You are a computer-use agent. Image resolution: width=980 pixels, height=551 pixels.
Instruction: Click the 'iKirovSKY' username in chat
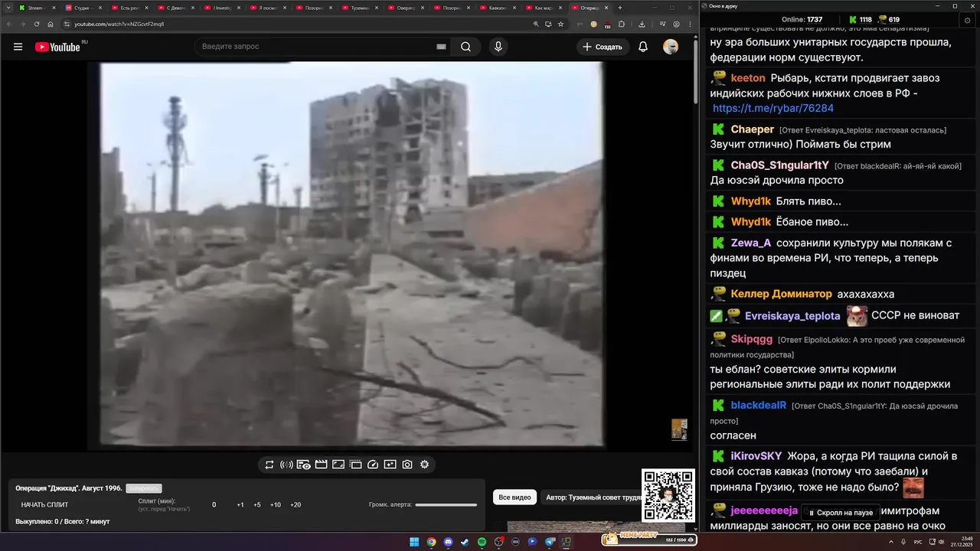click(x=756, y=456)
